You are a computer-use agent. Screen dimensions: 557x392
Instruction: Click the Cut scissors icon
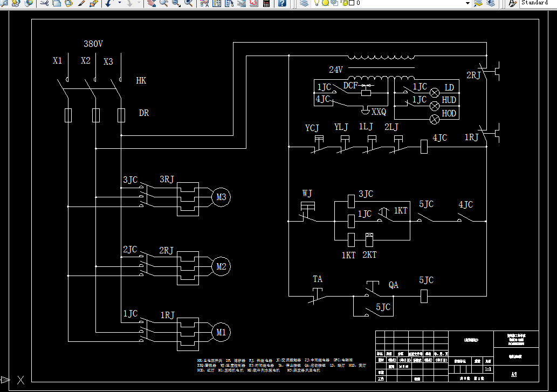(44, 3)
